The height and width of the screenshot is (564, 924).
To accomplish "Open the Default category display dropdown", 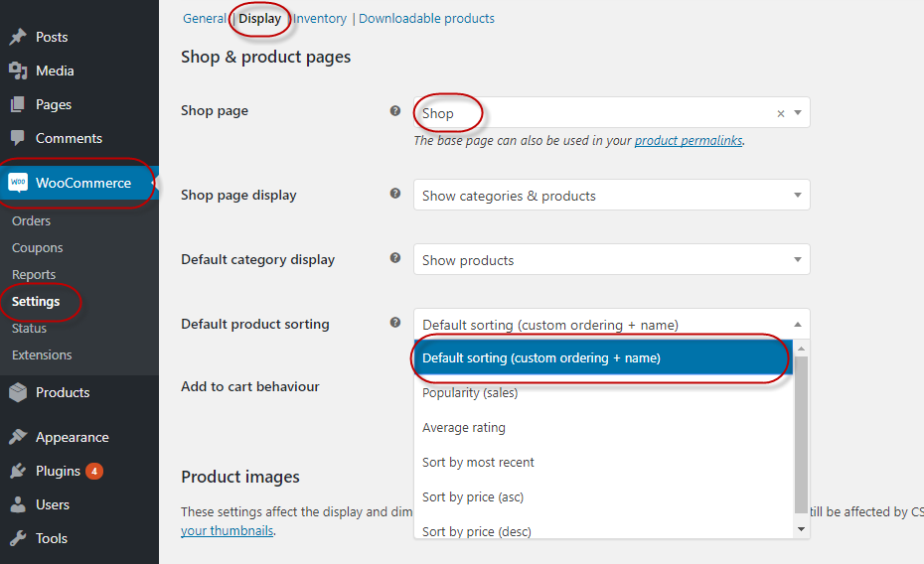I will click(612, 259).
